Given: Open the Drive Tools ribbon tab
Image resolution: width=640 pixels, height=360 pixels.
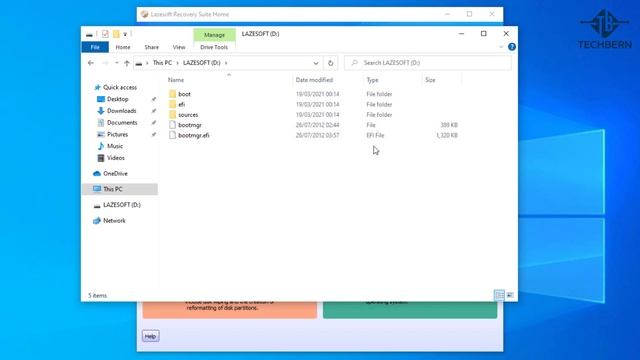Looking at the screenshot, I should point(214,47).
